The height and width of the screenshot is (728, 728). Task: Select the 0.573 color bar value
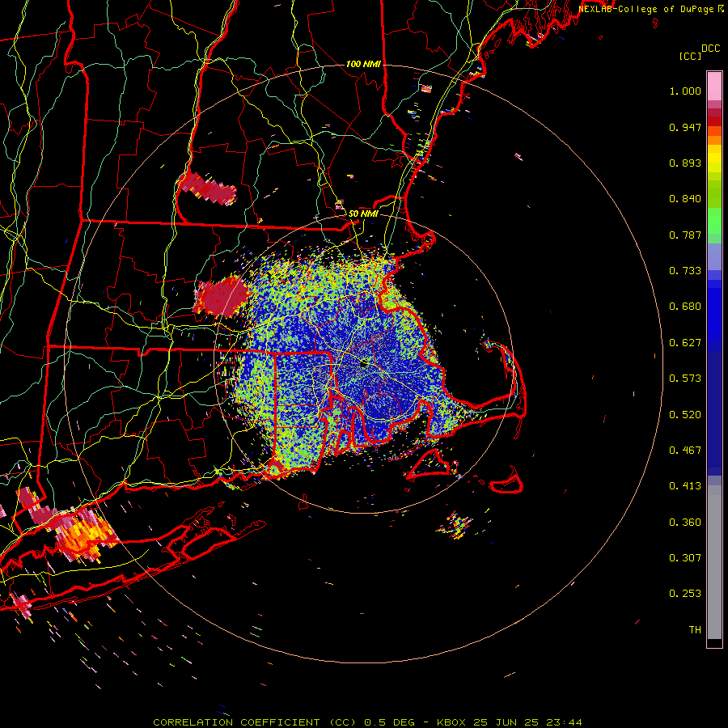click(x=685, y=379)
